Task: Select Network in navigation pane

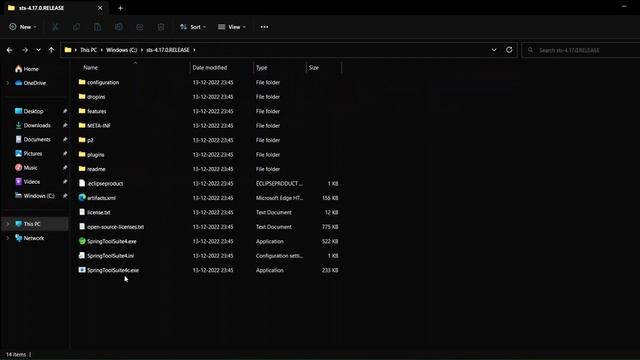Action: [x=29, y=238]
